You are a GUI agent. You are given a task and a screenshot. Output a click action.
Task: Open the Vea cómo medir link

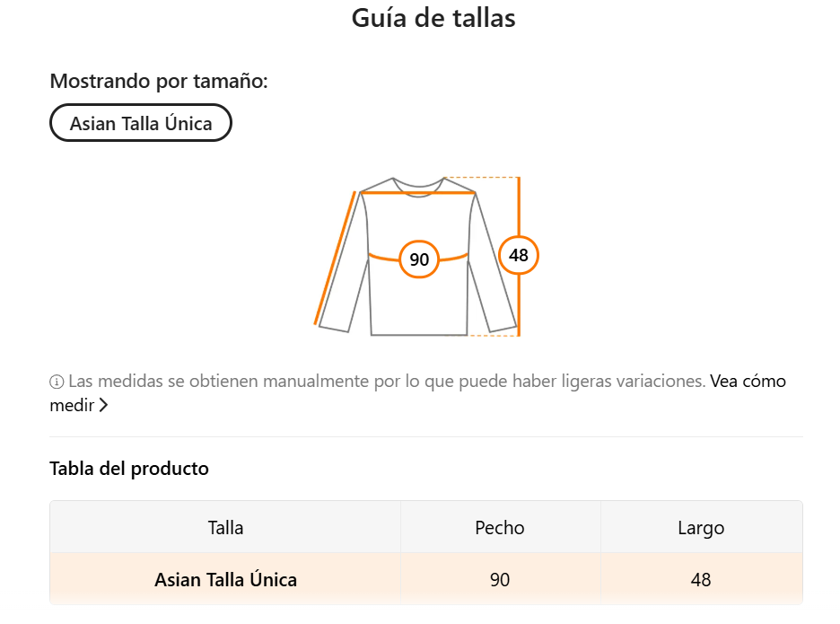(748, 382)
